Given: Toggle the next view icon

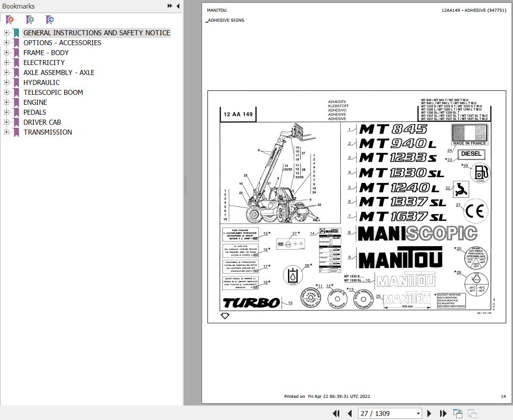Looking at the screenshot, I should [472, 413].
